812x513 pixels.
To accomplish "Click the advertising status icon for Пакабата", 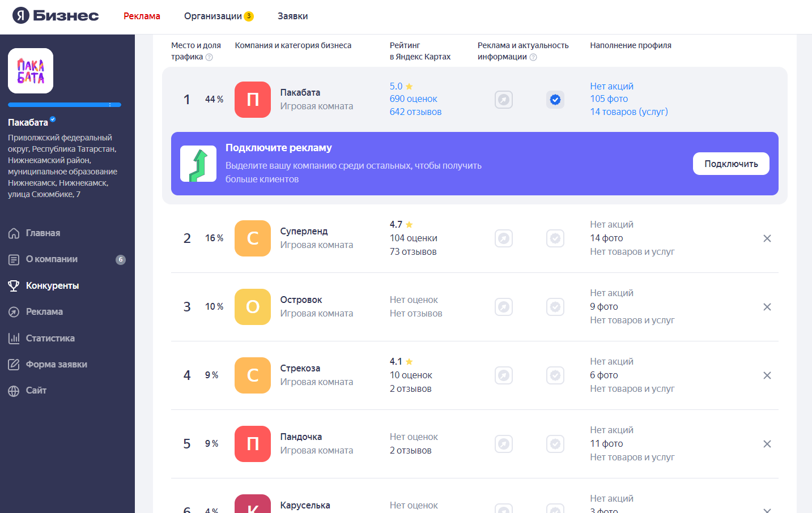I will pyautogui.click(x=504, y=100).
